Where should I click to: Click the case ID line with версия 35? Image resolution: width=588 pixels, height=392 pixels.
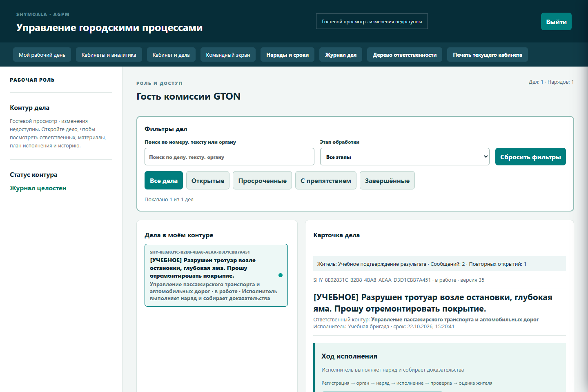(399, 280)
